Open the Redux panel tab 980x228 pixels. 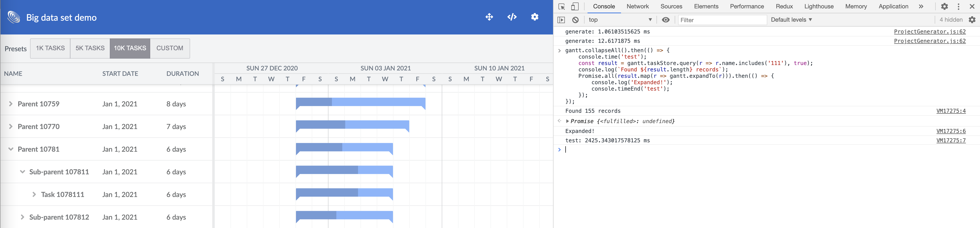(784, 6)
